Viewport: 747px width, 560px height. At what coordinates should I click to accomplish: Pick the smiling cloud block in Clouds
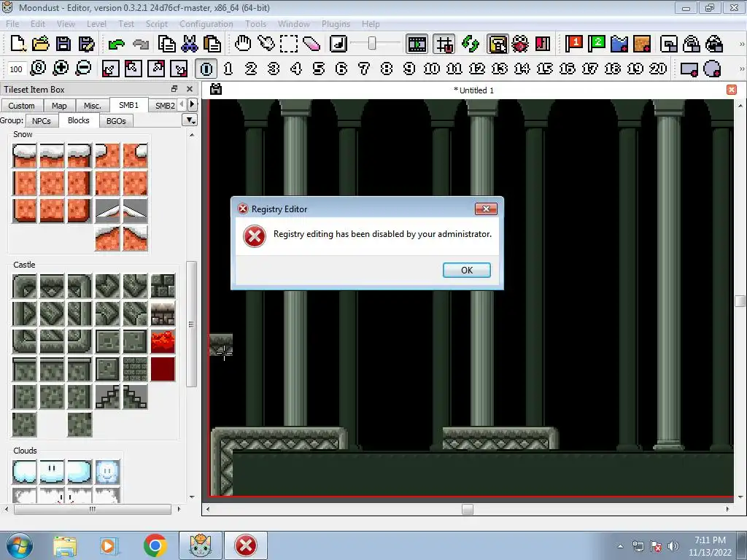coord(107,472)
